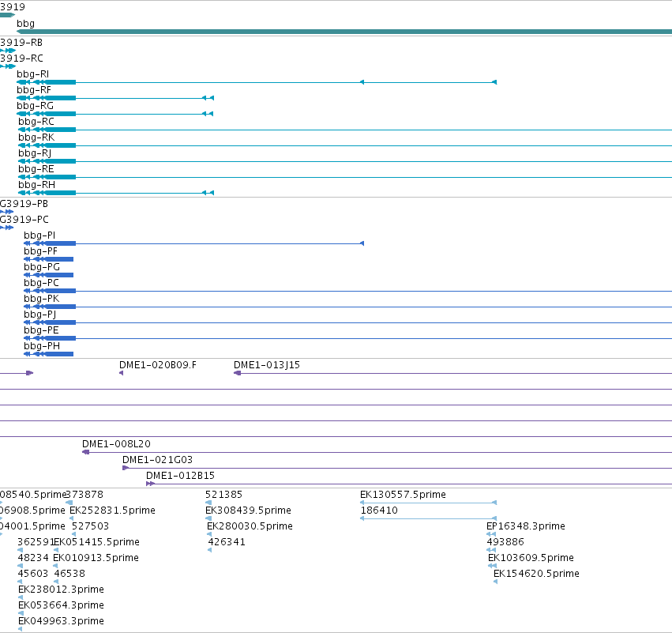Click the bbg-PK protein label

[x=41, y=299]
